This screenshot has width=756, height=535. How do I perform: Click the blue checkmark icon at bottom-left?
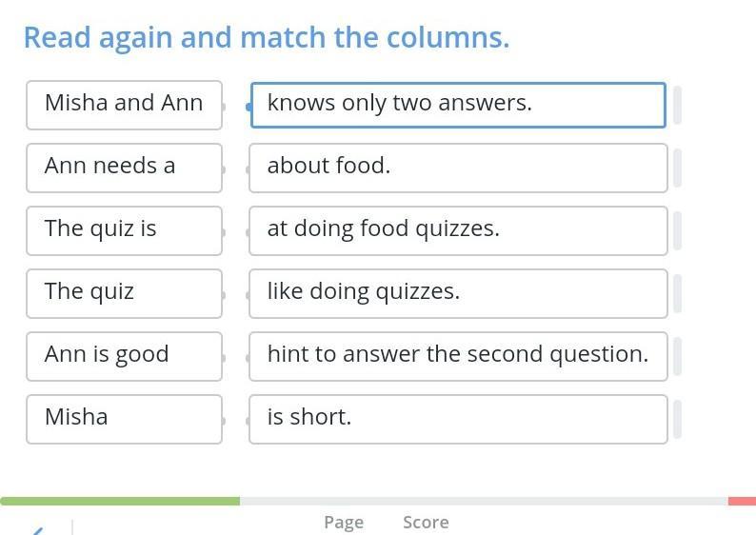click(x=38, y=529)
